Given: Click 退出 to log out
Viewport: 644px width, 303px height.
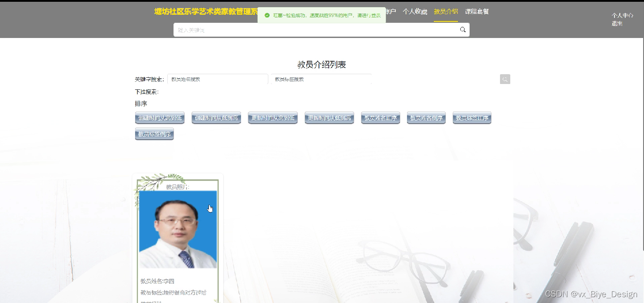Looking at the screenshot, I should pyautogui.click(x=617, y=23).
